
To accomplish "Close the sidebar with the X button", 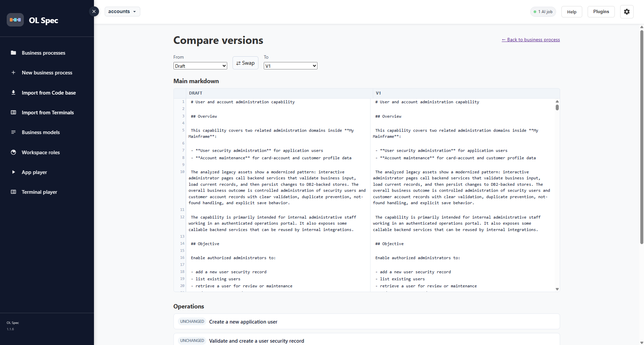I will (x=94, y=11).
